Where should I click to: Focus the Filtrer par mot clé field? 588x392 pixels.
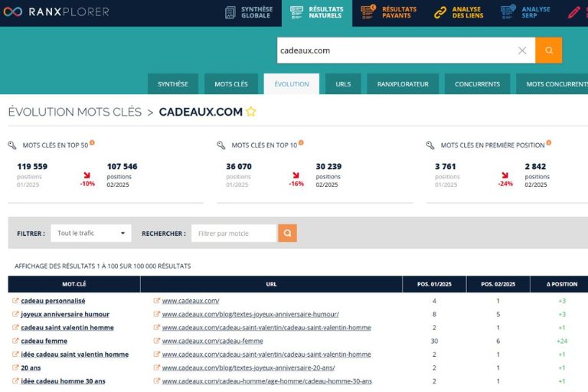234,233
